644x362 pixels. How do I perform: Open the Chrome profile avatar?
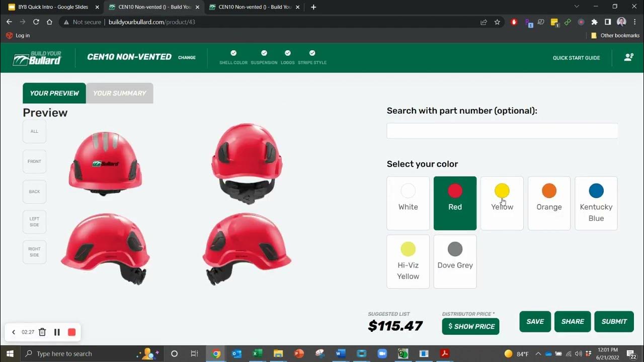tap(621, 22)
